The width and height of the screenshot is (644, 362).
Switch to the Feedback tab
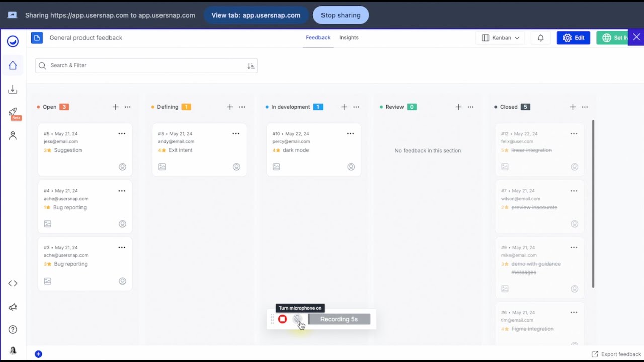[x=318, y=38]
